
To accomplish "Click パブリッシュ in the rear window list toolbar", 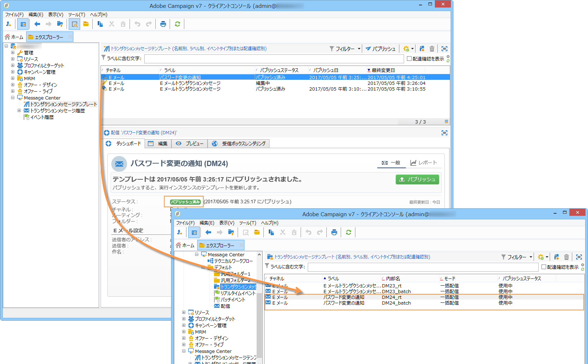I will click(380, 49).
